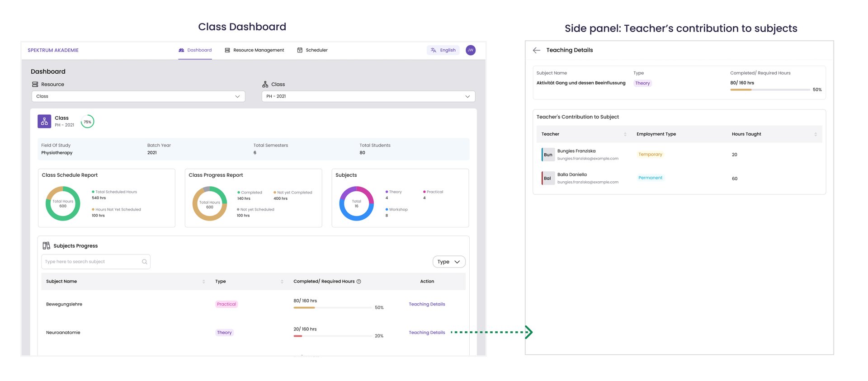
Task: Click the Hours Not Yet Scheduled legend dot
Action: pyautogui.click(x=93, y=209)
